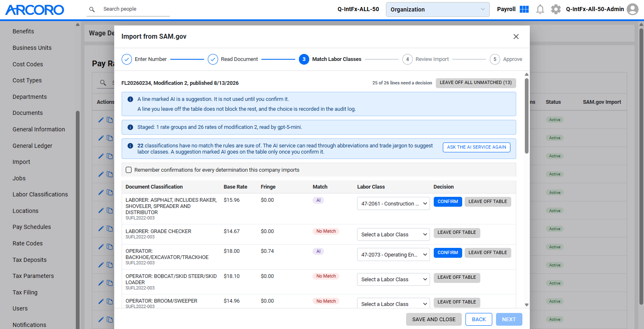Click the Back button
Image resolution: width=644 pixels, height=329 pixels.
click(x=479, y=320)
